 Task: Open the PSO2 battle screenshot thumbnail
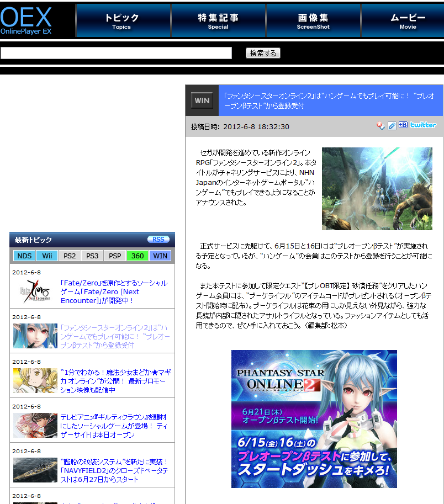(x=377, y=189)
